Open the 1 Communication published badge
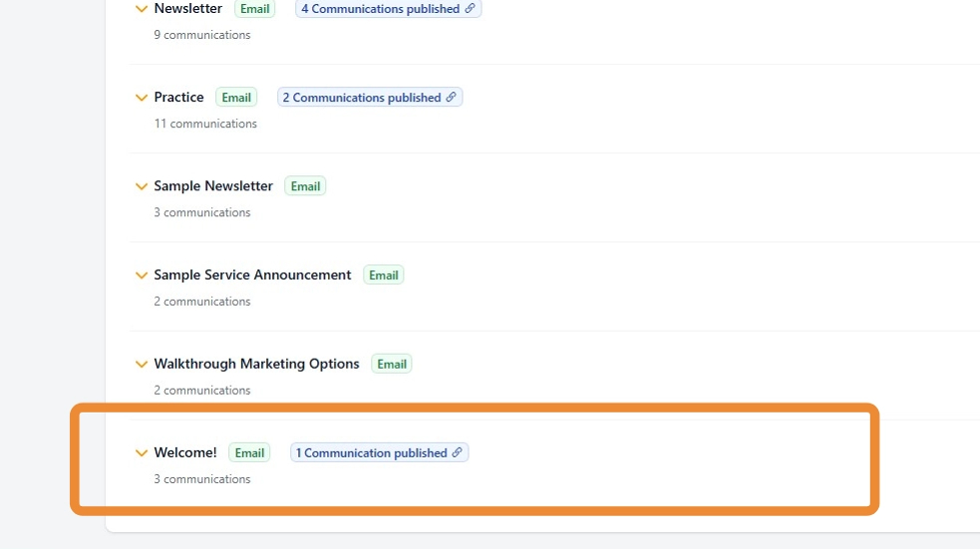This screenshot has height=549, width=980. click(371, 452)
